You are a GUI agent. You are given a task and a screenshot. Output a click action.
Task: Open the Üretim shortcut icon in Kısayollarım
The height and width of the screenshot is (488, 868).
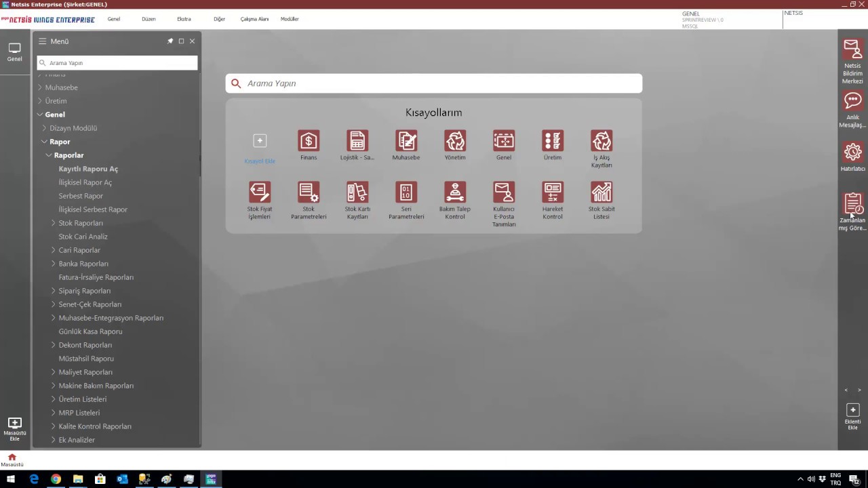pos(553,141)
